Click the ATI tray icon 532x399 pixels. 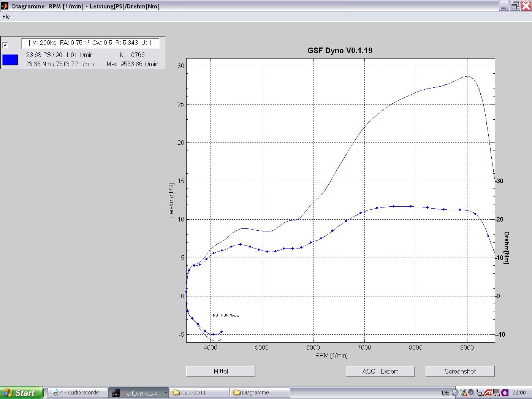[x=488, y=393]
